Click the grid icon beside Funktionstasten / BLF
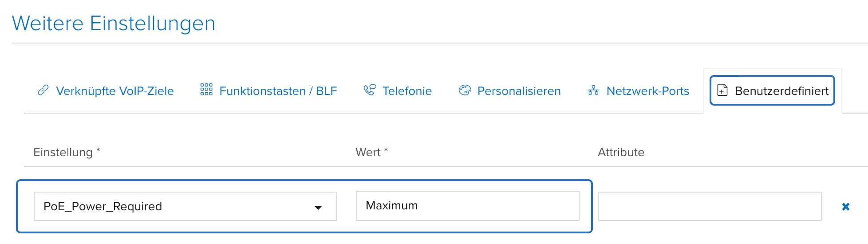The image size is (868, 244). click(x=206, y=90)
